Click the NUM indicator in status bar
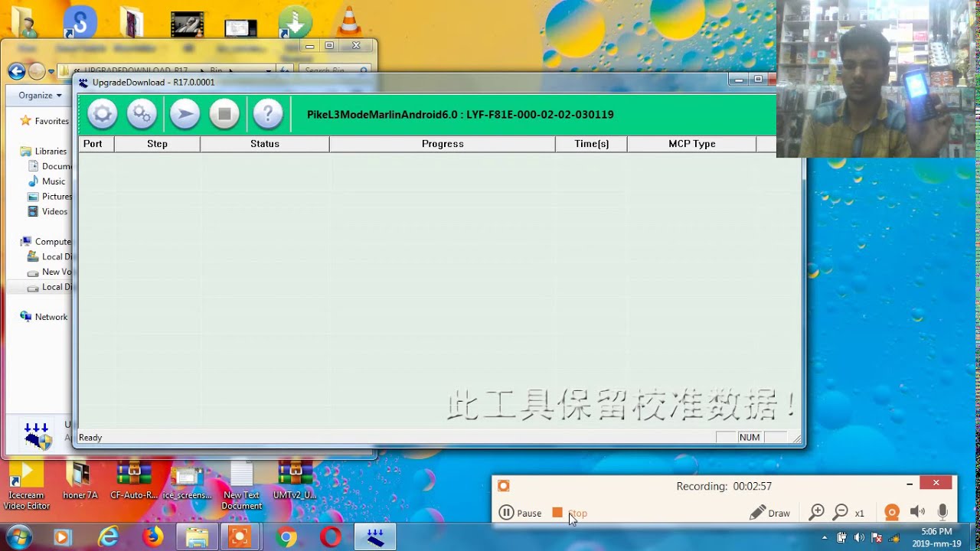This screenshot has height=551, width=980. (x=750, y=438)
